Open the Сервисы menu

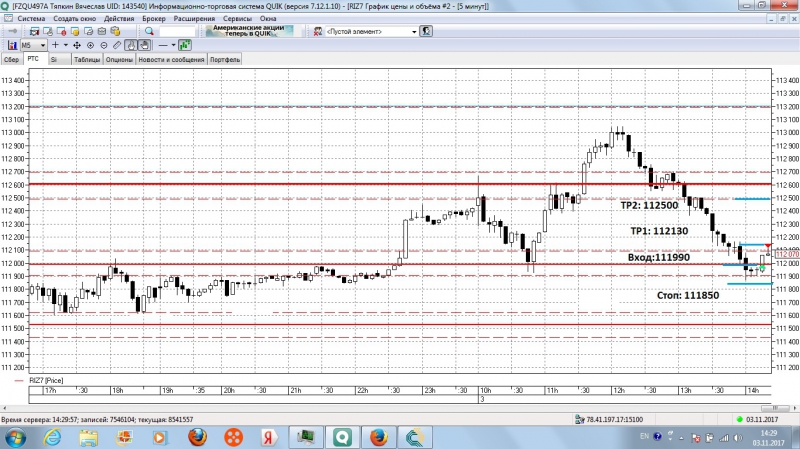pyautogui.click(x=237, y=18)
